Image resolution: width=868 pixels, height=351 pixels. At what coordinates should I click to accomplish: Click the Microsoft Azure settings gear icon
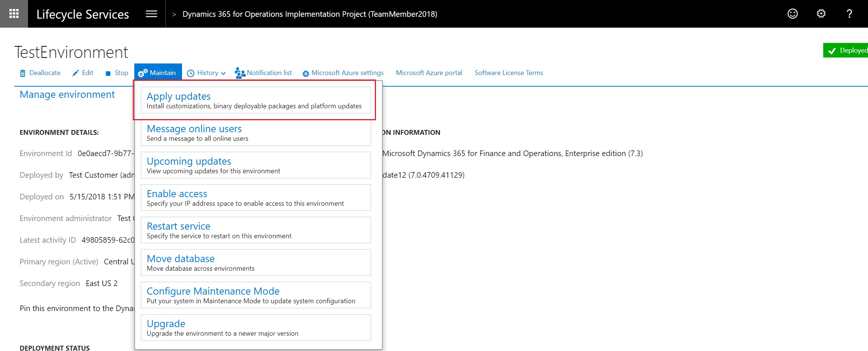point(306,73)
